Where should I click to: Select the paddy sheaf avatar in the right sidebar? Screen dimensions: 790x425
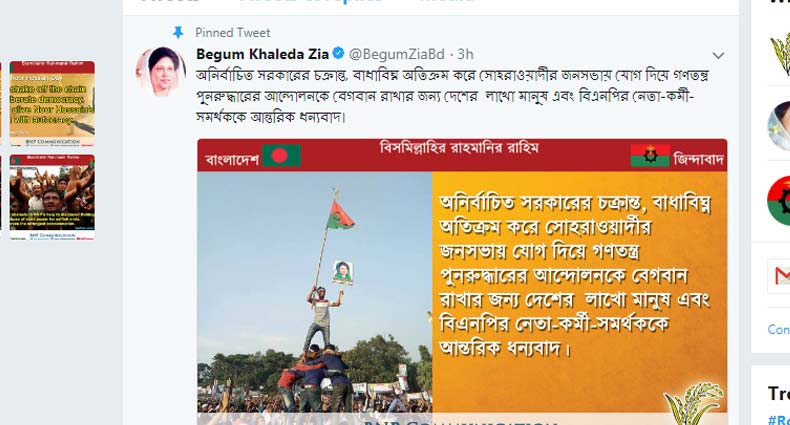(x=780, y=52)
